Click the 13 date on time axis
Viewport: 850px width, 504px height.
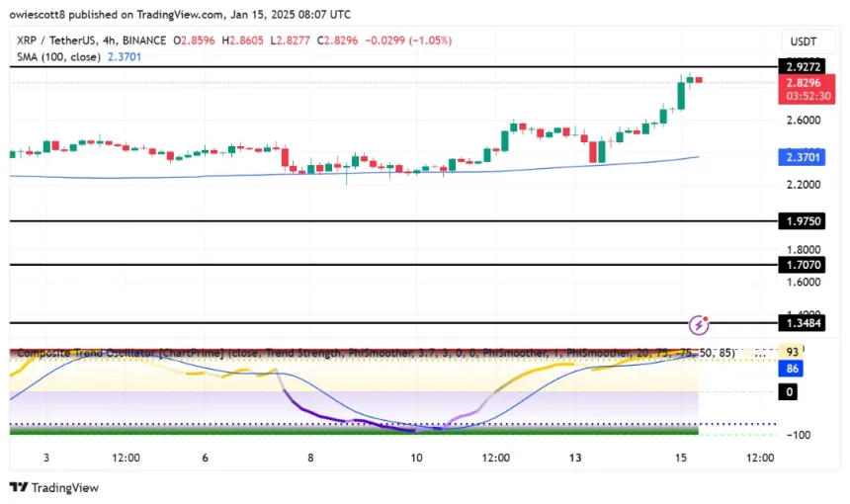[576, 458]
